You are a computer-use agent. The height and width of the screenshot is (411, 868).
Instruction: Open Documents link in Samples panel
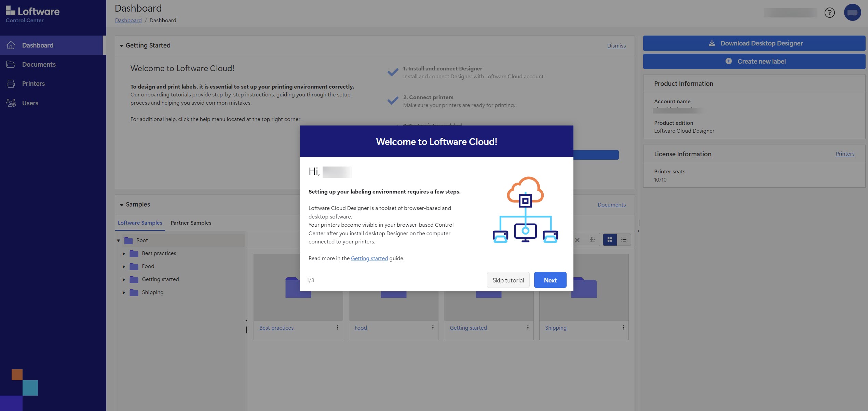click(611, 204)
